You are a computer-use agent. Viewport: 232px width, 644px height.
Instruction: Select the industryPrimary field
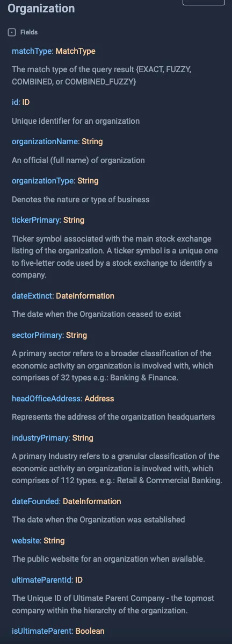(x=41, y=438)
